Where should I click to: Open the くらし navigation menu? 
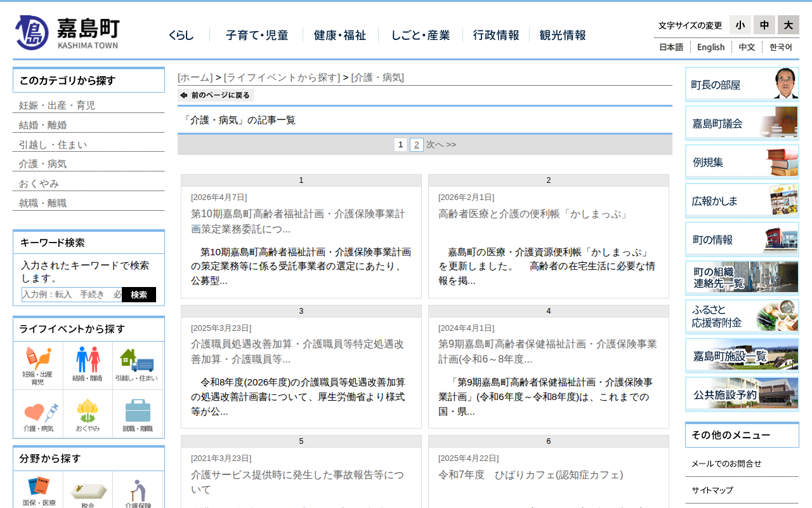coord(181,36)
